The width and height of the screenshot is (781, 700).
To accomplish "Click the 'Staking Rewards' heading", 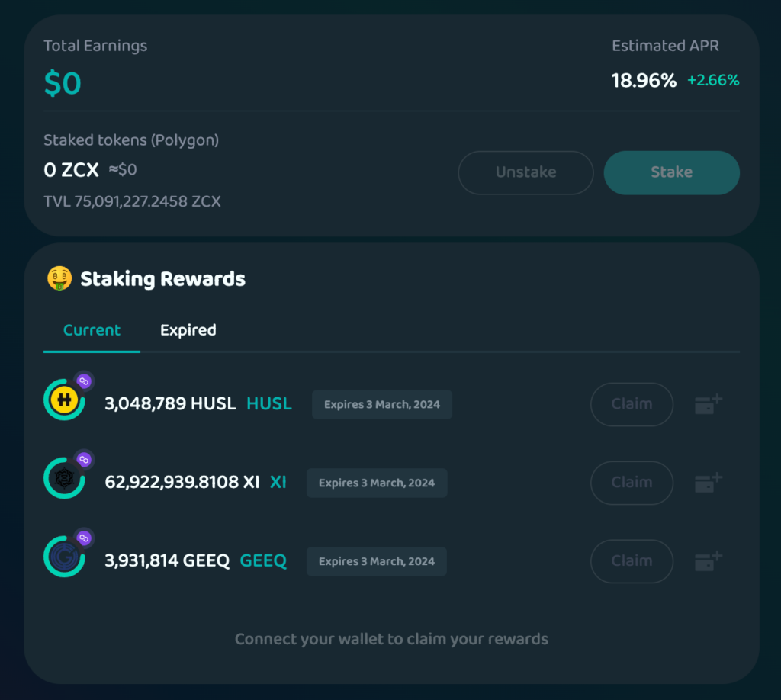I will coord(162,279).
